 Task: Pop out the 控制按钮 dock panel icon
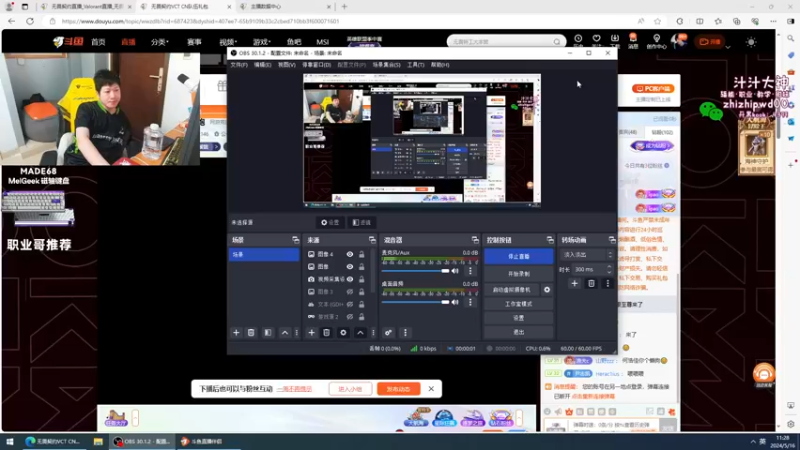549,240
